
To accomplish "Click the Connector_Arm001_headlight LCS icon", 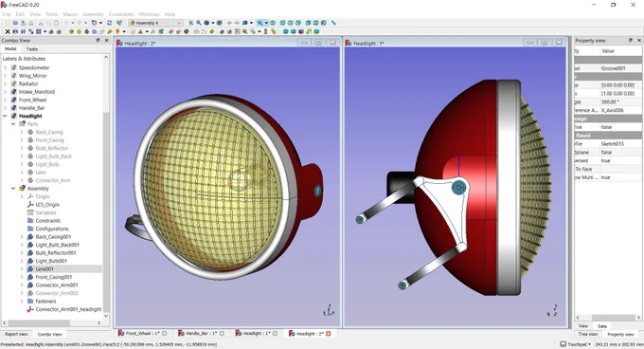I will click(x=30, y=309).
